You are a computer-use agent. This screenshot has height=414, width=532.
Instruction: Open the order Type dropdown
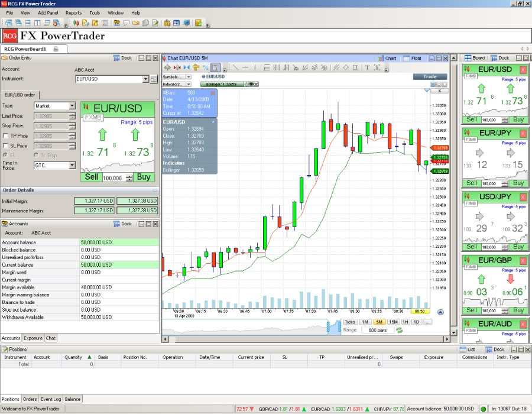pos(72,106)
